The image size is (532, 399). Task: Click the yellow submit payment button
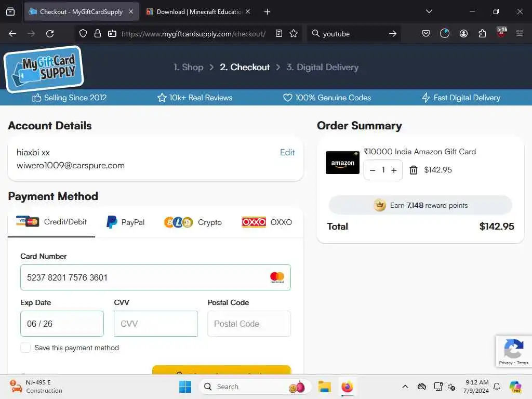221,370
